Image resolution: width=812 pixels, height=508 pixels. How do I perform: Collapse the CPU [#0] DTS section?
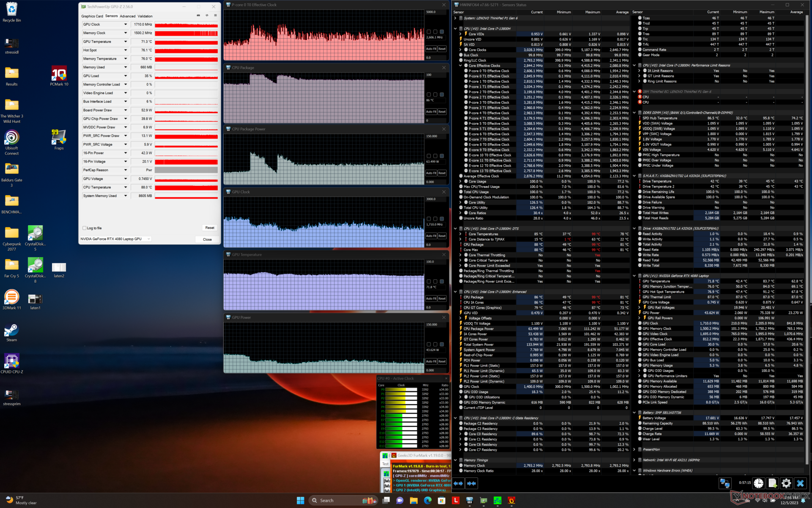(455, 229)
